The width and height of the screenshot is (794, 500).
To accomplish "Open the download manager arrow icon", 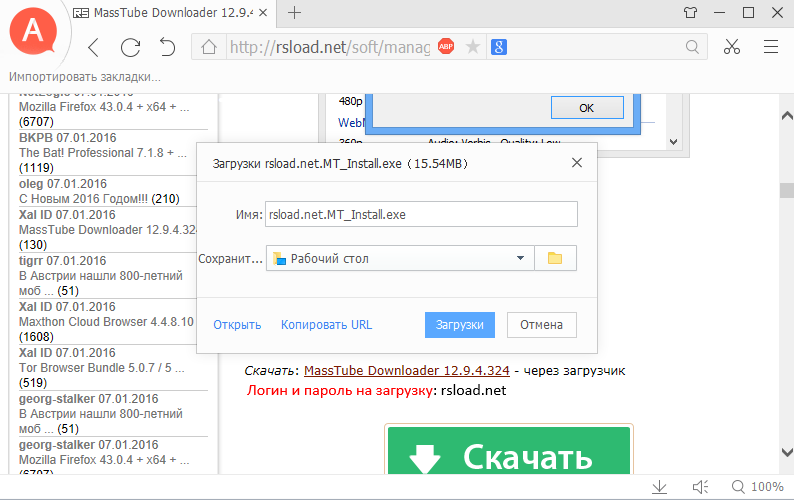I will click(659, 487).
